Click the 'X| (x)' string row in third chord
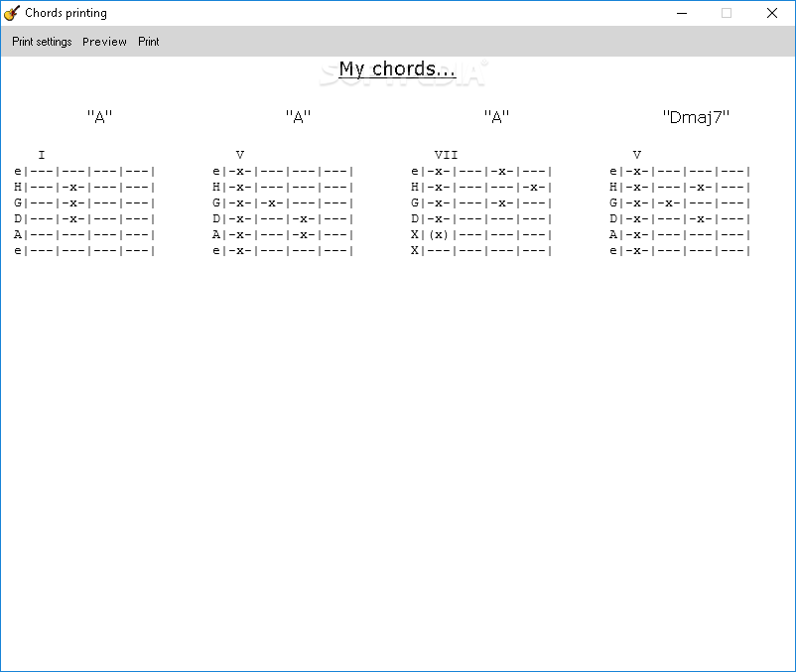This screenshot has width=796, height=672. coord(480,235)
